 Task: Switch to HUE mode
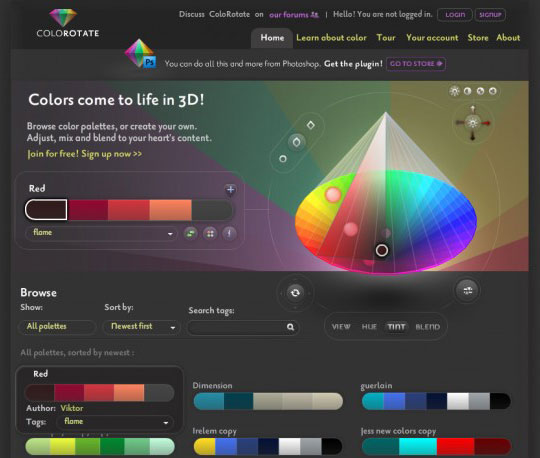pyautogui.click(x=369, y=327)
